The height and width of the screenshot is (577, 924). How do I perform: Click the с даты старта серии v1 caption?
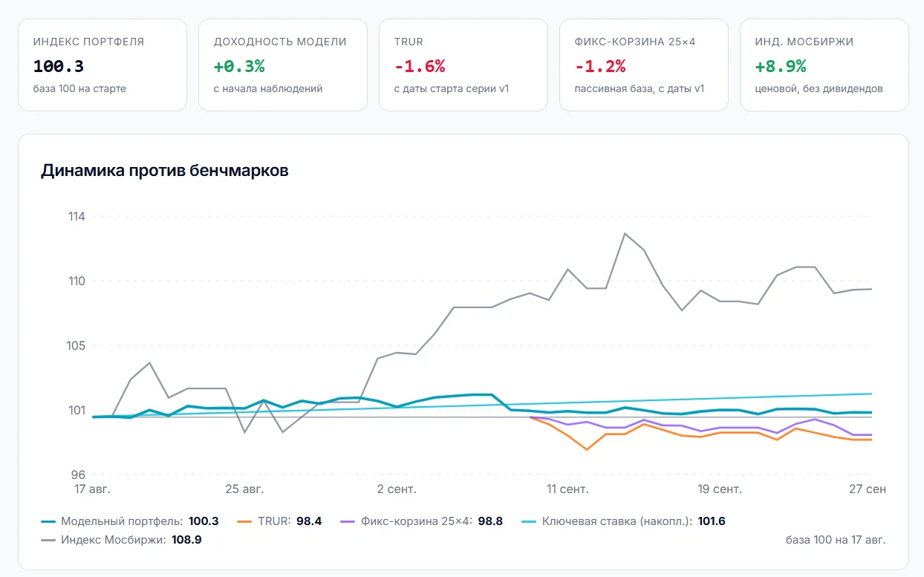[452, 89]
